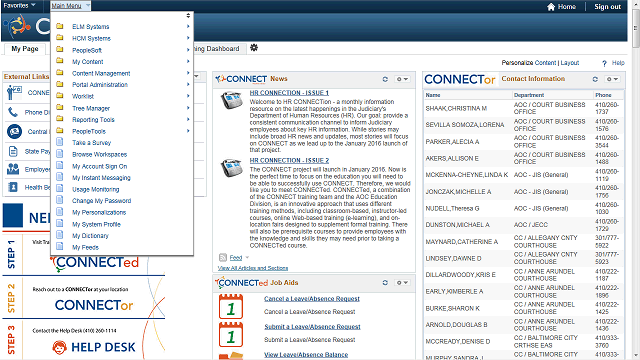Refresh the CONNECT News pagelet
This screenshot has height=360, width=640.
pos(385,79)
